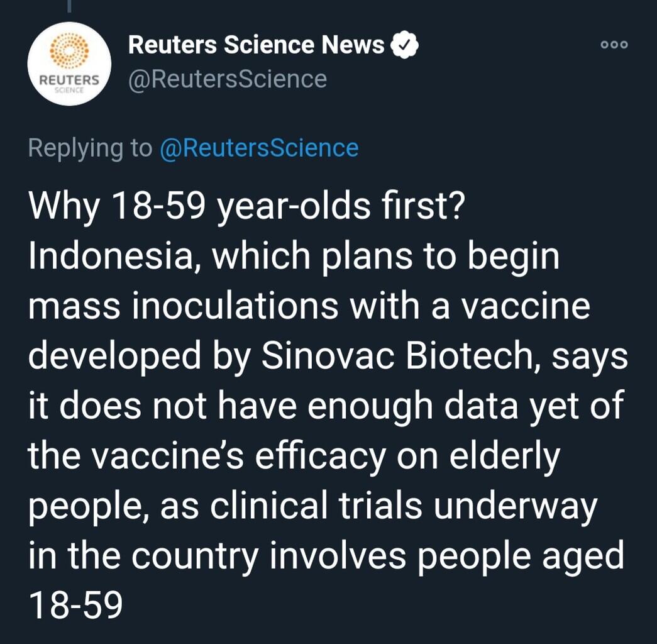Click the word 'elderly' in the tweet
This screenshot has width=657, height=644.
505,457
